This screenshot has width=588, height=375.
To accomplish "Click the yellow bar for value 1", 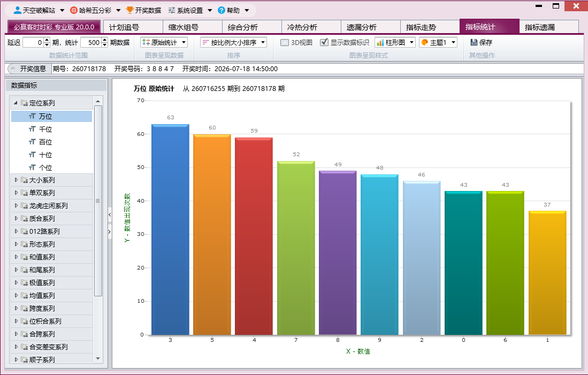I will pos(547,273).
